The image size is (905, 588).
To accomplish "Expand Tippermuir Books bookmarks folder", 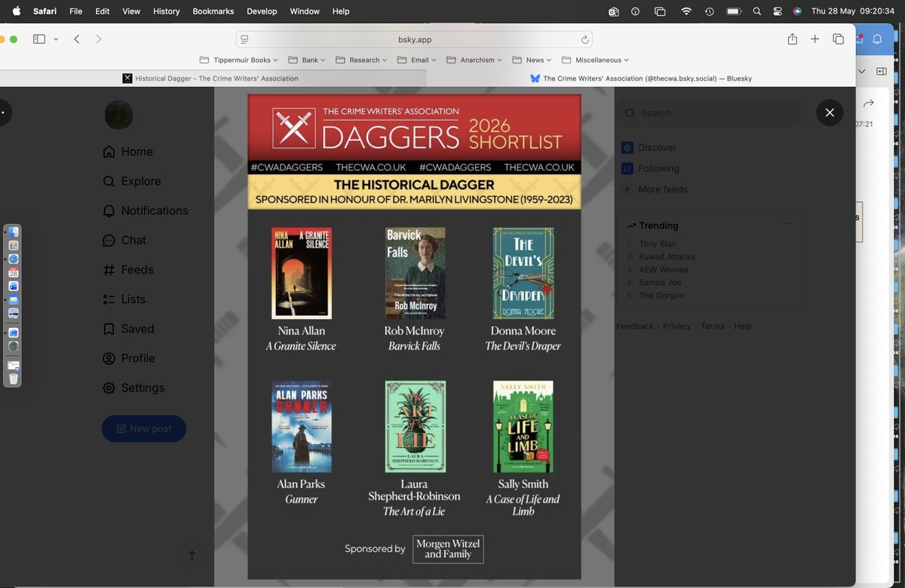I will 238,60.
